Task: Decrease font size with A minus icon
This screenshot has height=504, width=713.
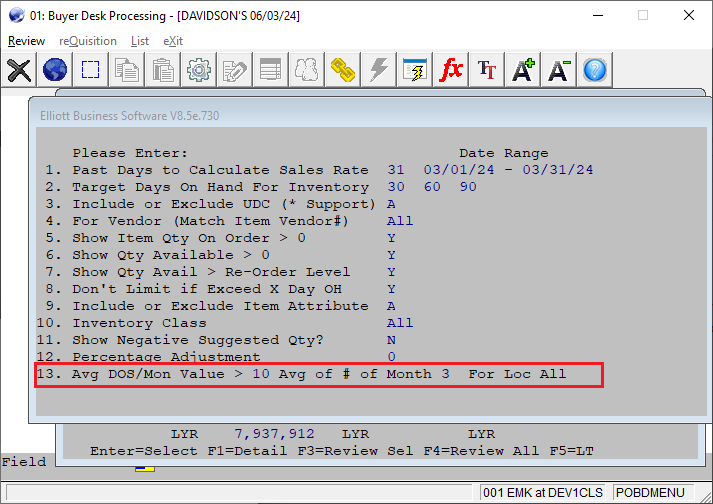Action: [x=558, y=70]
